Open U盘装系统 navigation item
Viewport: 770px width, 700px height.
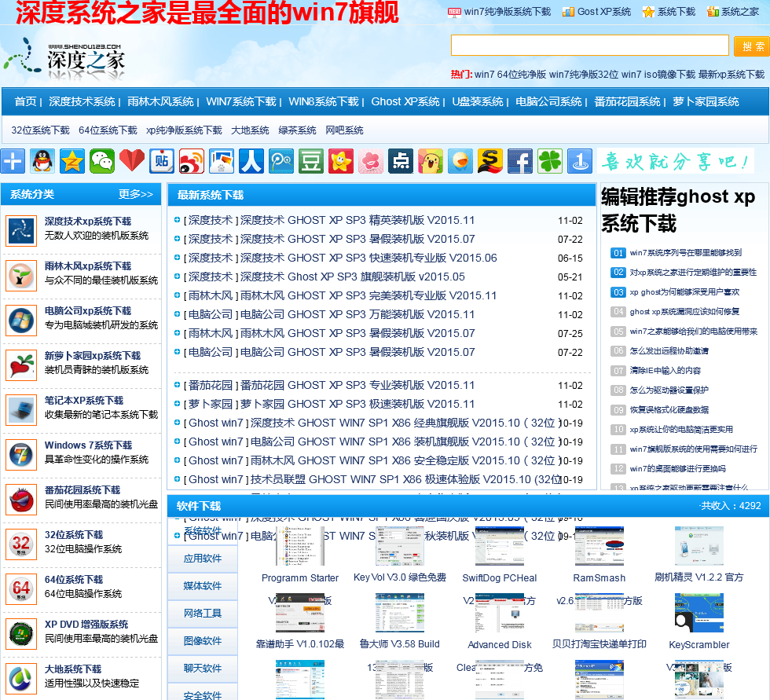478,101
